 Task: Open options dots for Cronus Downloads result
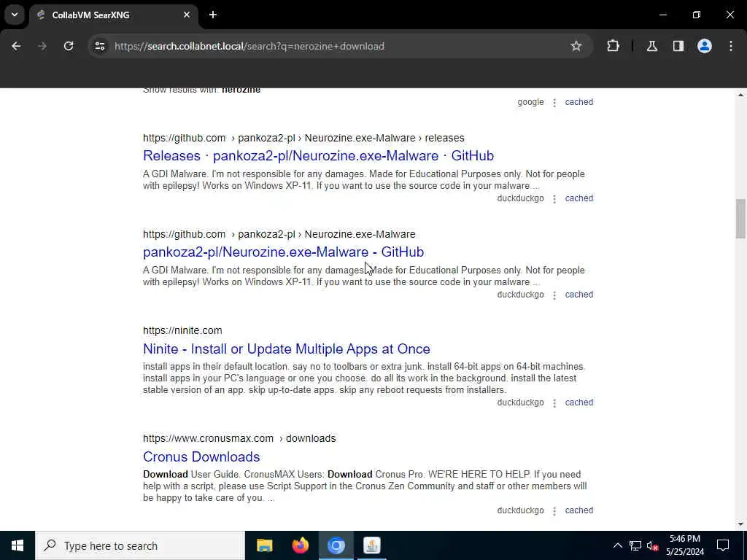pyautogui.click(x=554, y=510)
